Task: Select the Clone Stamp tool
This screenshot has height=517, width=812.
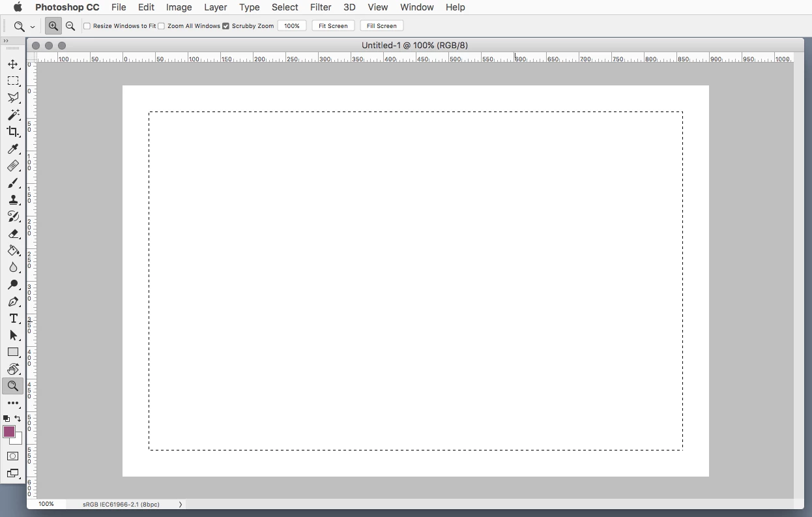Action: coord(12,200)
